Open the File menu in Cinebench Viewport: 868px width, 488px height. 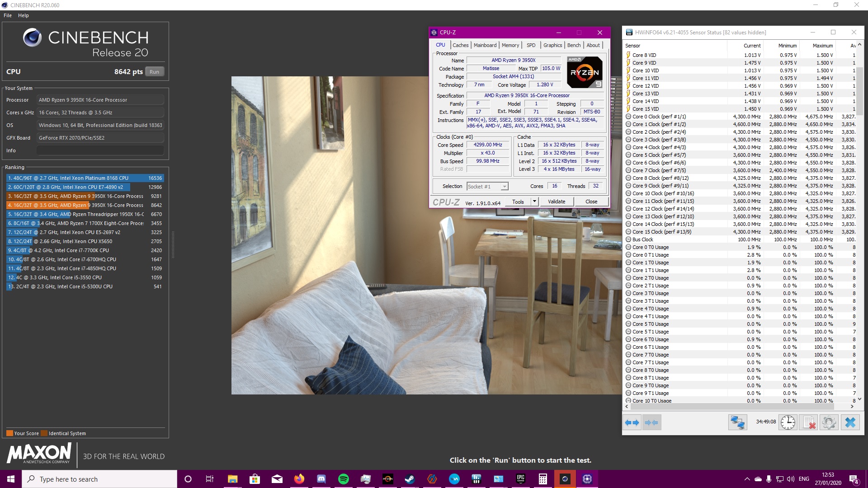8,15
